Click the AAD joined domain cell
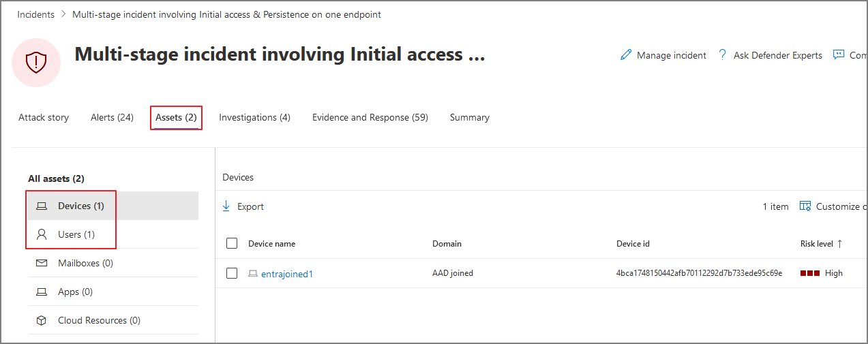The width and height of the screenshot is (868, 344). (453, 273)
